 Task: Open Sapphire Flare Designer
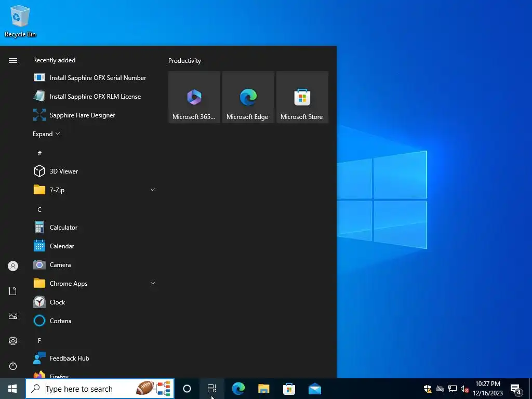94,115
